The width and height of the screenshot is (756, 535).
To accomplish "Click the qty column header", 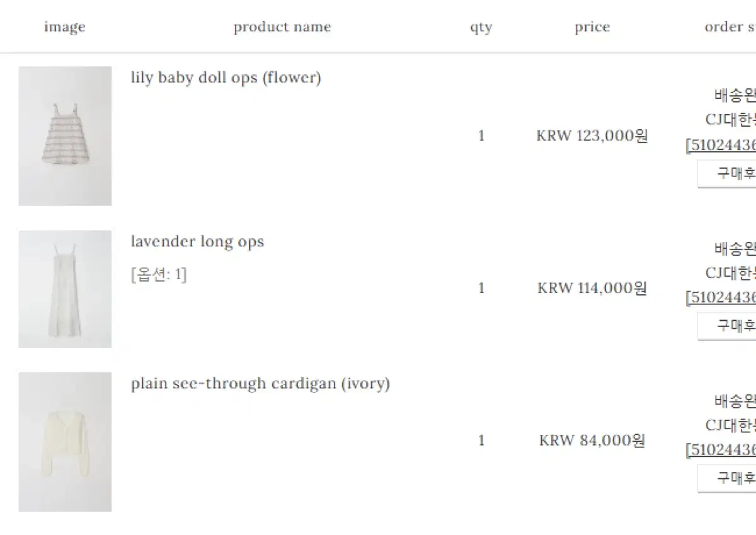I will (481, 28).
